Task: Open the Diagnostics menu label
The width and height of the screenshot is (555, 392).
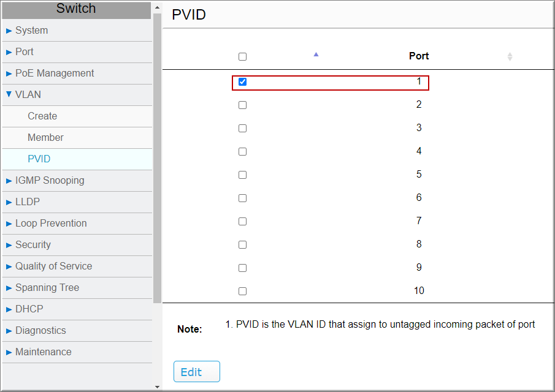Action: 40,331
